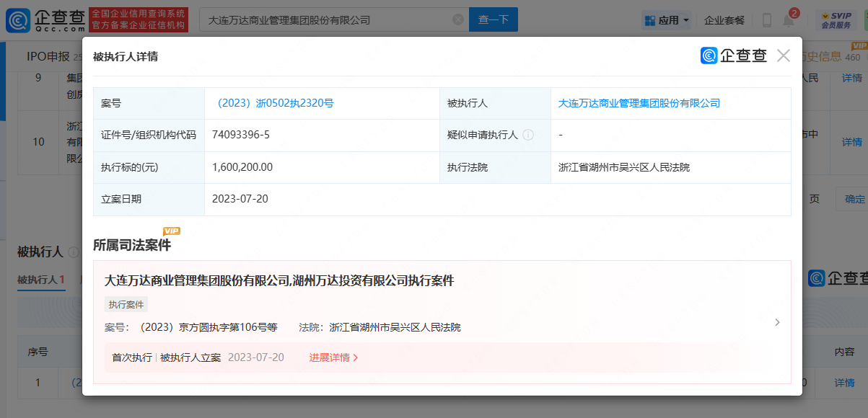Image resolution: width=868 pixels, height=418 pixels.
Task: Click the 所属司法案件 section heading
Action: click(132, 245)
